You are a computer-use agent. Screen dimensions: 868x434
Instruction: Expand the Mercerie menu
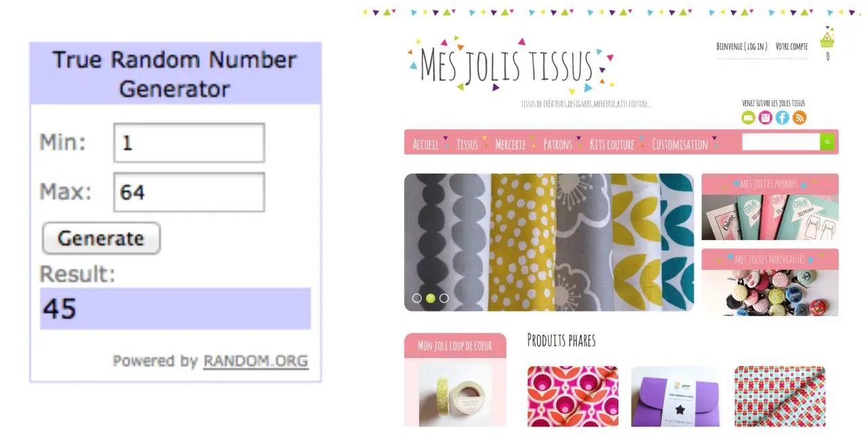pos(511,144)
